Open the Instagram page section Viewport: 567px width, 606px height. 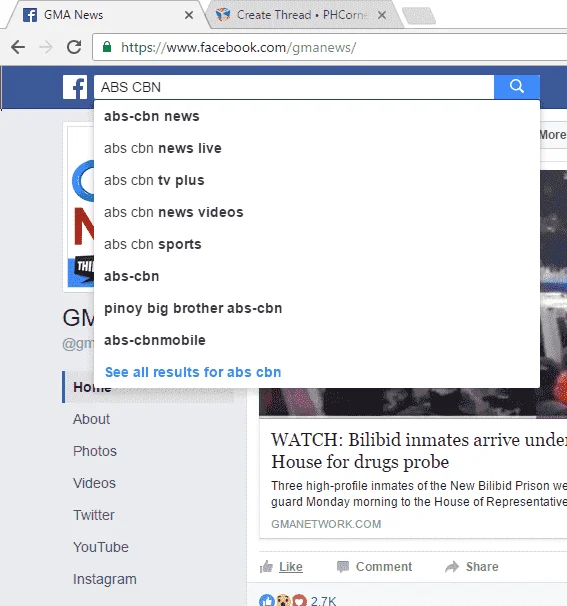tap(105, 580)
